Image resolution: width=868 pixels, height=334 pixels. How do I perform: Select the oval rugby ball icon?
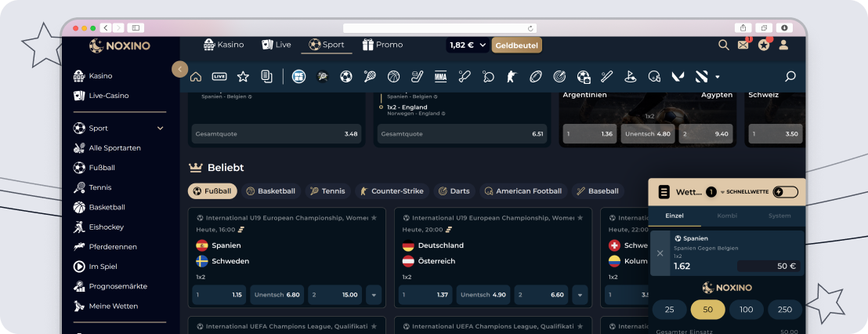[x=535, y=76]
